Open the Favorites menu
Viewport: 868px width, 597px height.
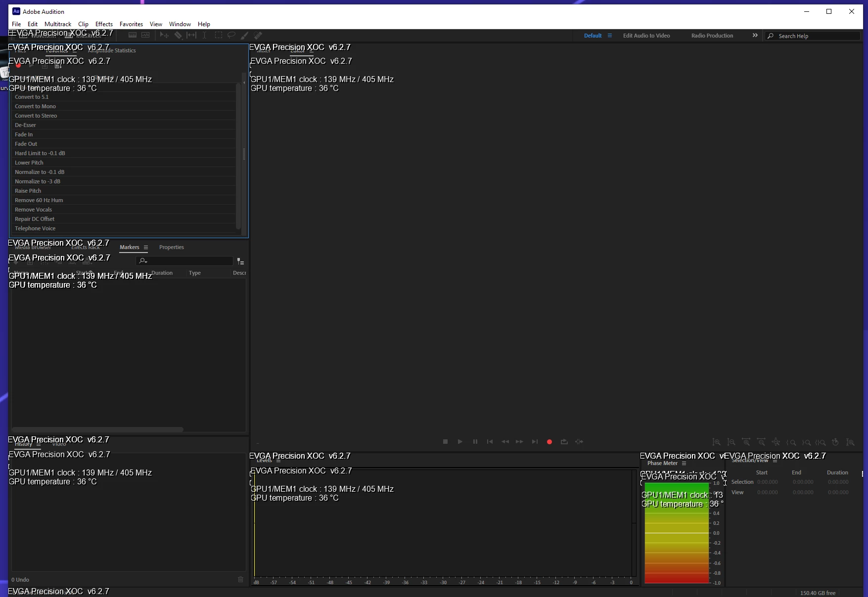coord(131,24)
